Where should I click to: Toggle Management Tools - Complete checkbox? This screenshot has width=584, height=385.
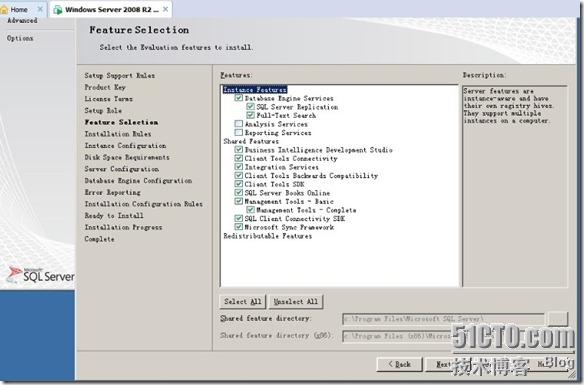point(250,210)
